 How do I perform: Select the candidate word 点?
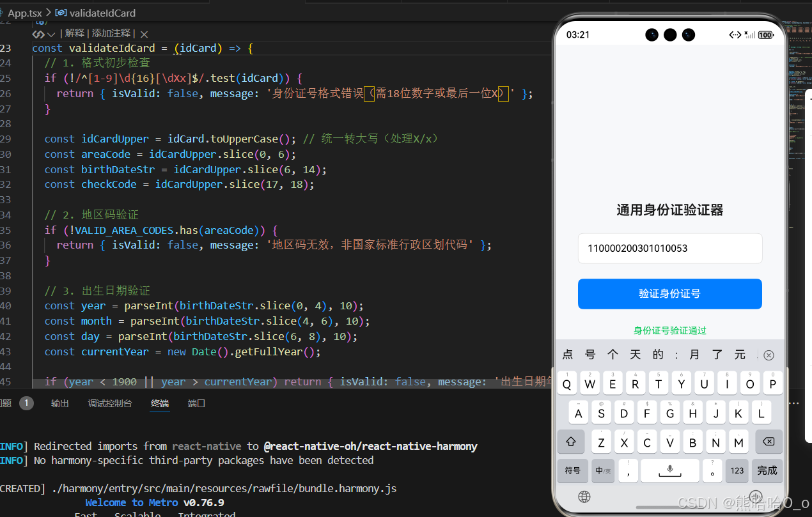pyautogui.click(x=568, y=355)
